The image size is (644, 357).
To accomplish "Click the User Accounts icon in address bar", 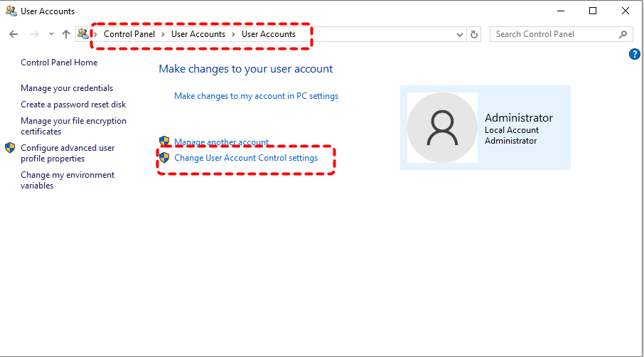I will (83, 34).
